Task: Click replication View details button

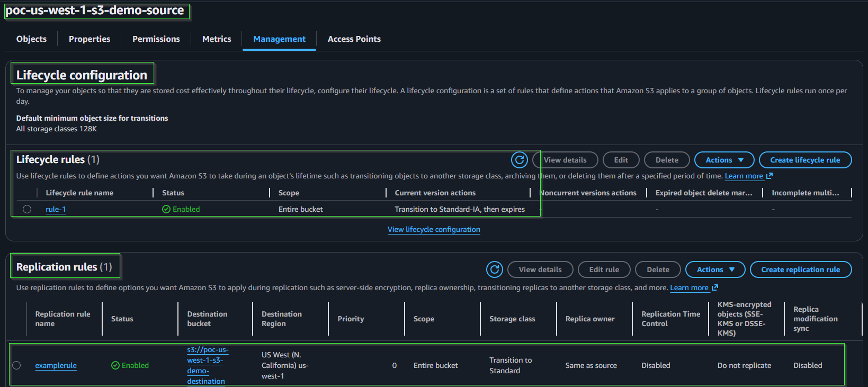Action: click(x=540, y=269)
